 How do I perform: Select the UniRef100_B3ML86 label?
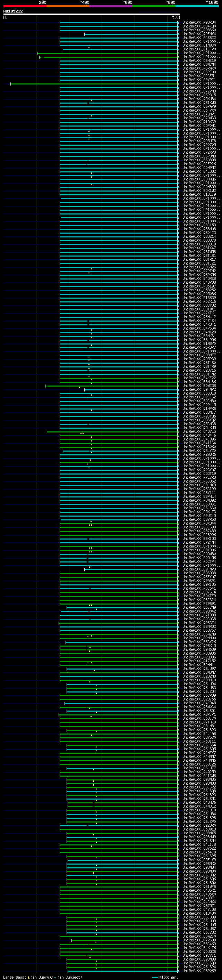tap(199, 382)
